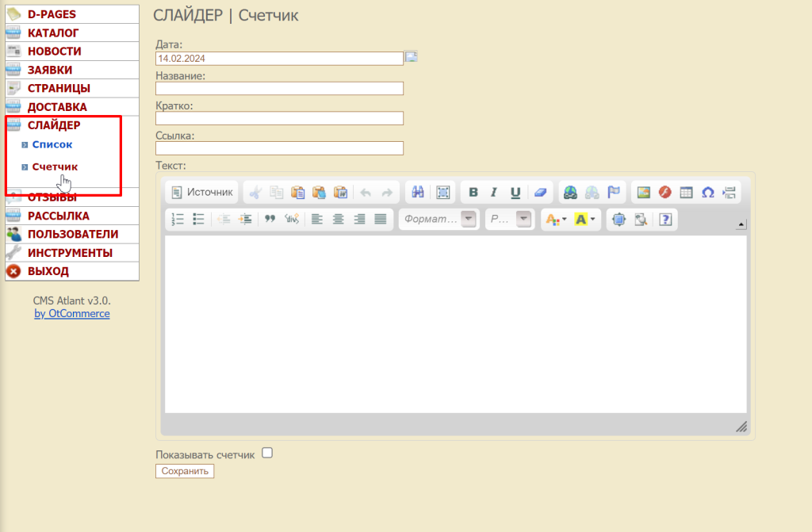Toggle underline formatting
This screenshot has width=812, height=532.
click(515, 193)
